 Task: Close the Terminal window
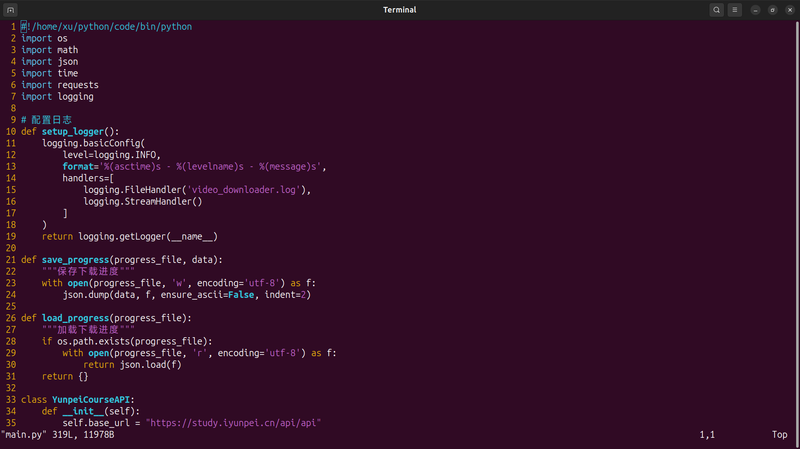coord(790,10)
